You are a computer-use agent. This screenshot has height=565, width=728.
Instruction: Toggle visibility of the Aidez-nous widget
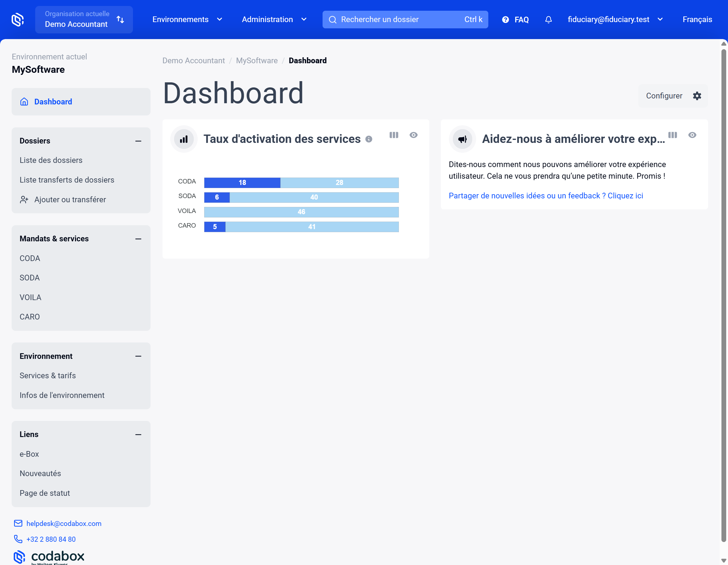point(692,135)
